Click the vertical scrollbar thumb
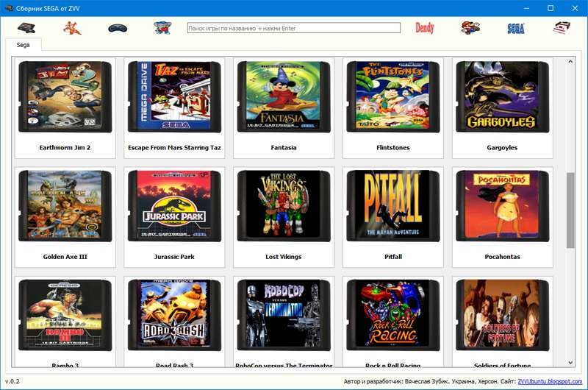The image size is (588, 390). 570,210
